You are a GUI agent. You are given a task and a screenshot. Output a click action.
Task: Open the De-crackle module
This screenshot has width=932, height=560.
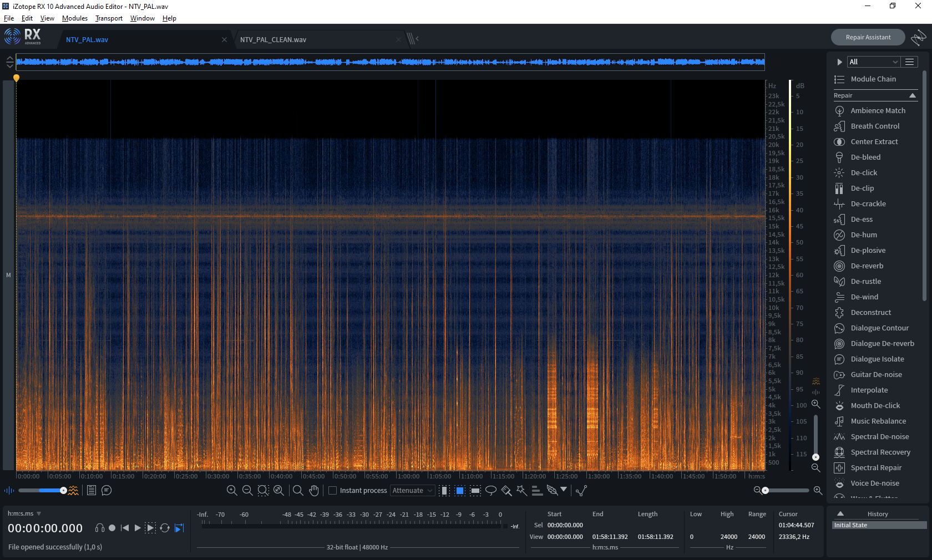tap(877, 204)
